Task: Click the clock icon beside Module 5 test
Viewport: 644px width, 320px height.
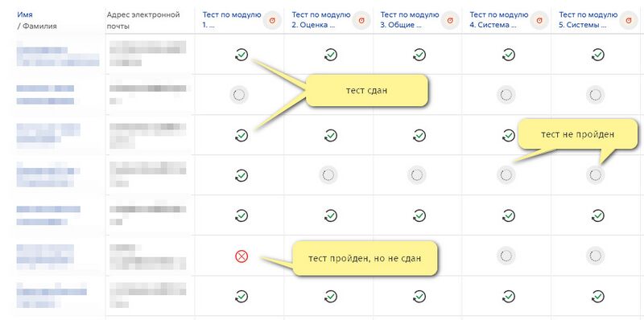Action: coord(629,20)
